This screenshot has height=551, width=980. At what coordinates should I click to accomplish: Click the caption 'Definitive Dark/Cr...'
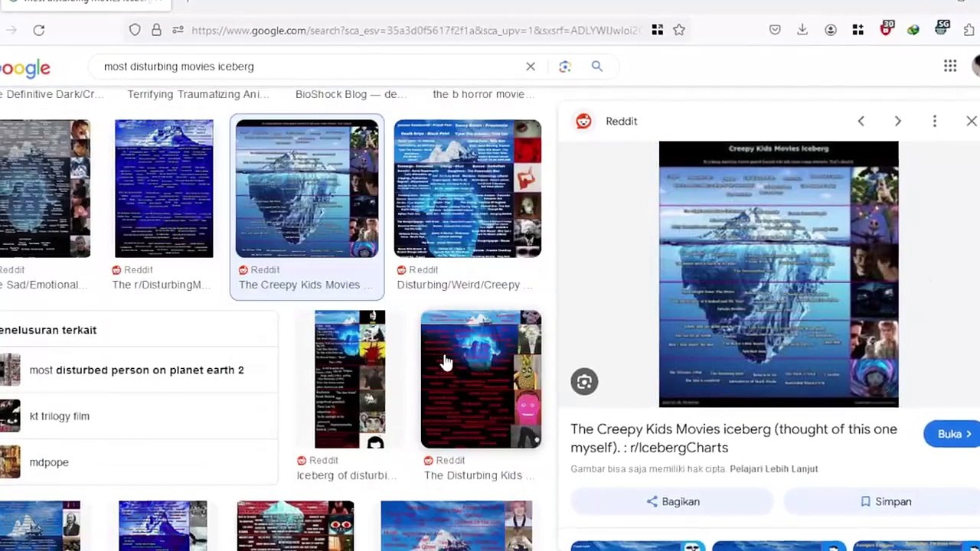[x=51, y=94]
